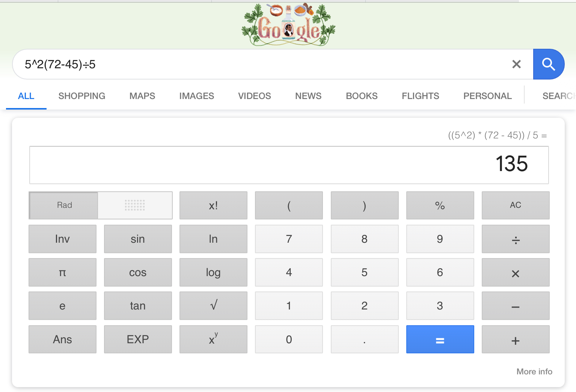Click the number 2 key
This screenshot has width=576, height=392.
coord(365,306)
